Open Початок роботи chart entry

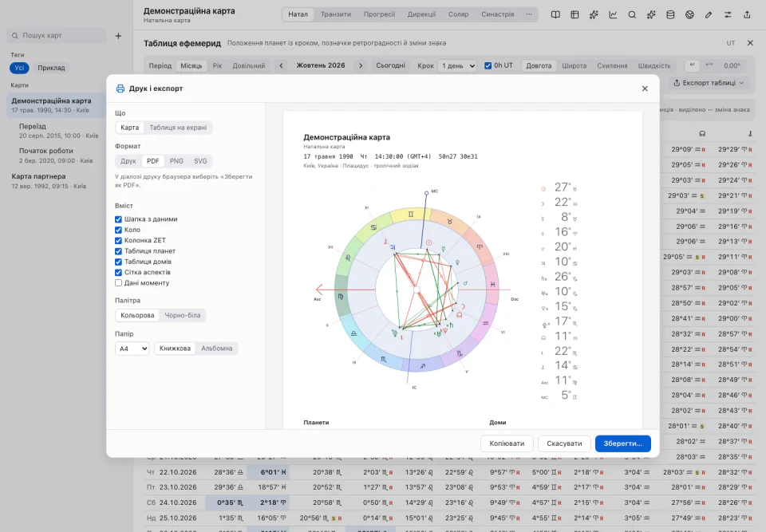pyautogui.click(x=57, y=156)
